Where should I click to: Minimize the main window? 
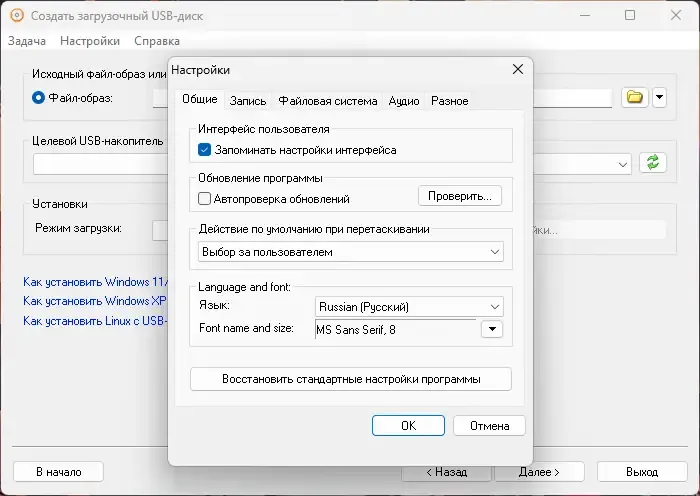click(585, 15)
